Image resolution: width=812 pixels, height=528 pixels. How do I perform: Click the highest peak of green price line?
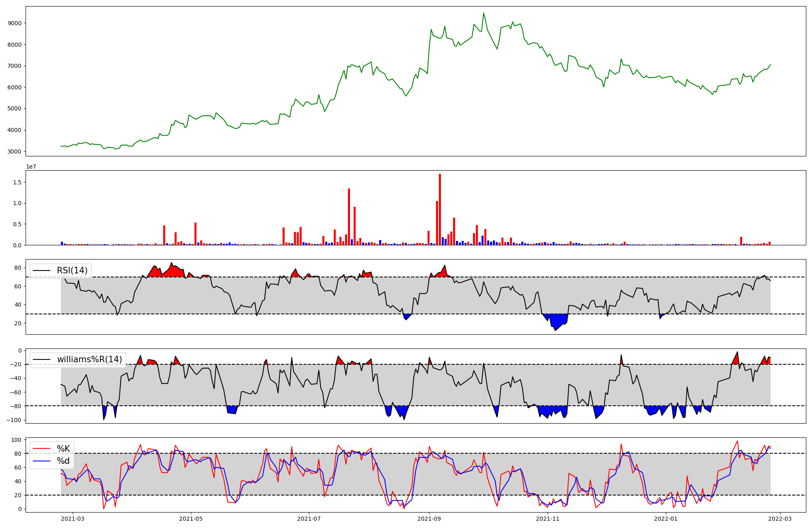483,13
